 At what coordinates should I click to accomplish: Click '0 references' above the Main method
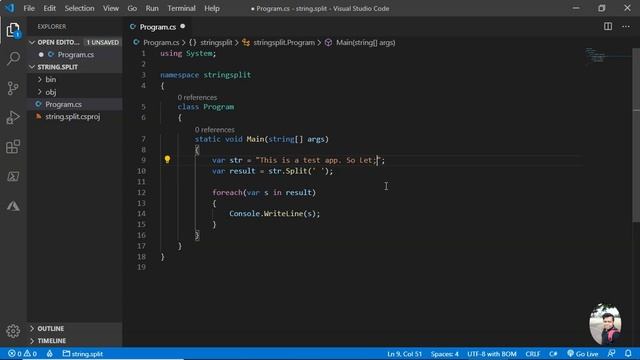tap(214, 130)
